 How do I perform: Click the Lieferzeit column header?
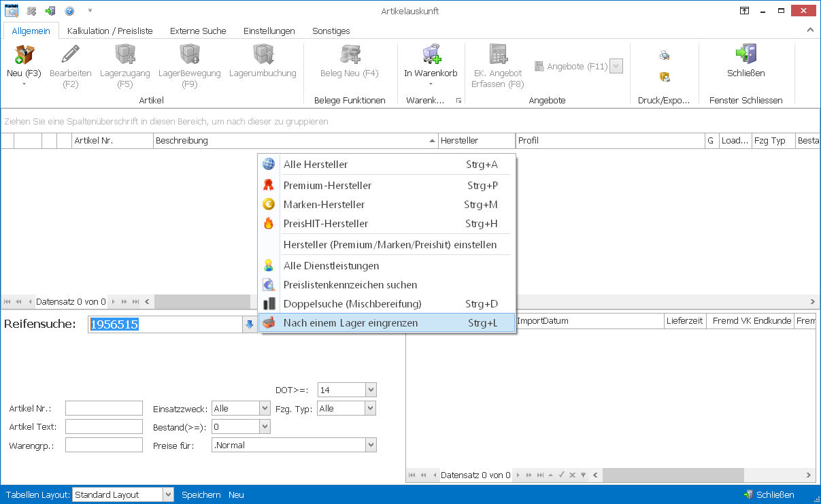pyautogui.click(x=685, y=321)
